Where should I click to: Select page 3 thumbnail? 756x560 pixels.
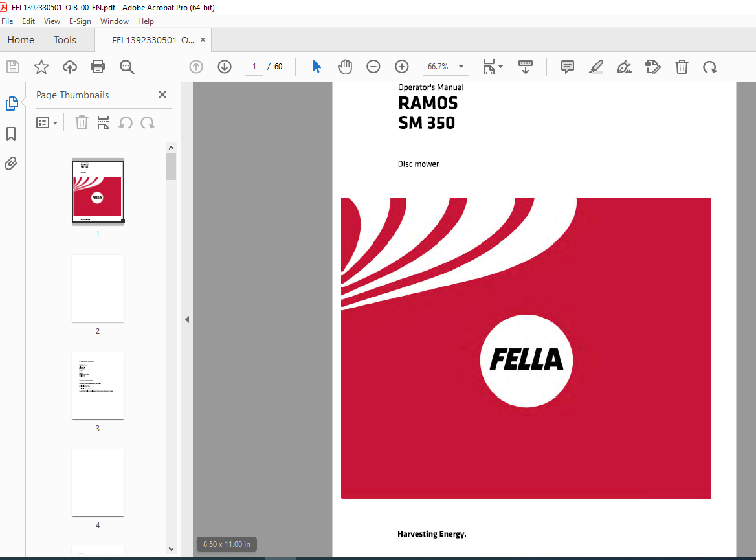[98, 385]
